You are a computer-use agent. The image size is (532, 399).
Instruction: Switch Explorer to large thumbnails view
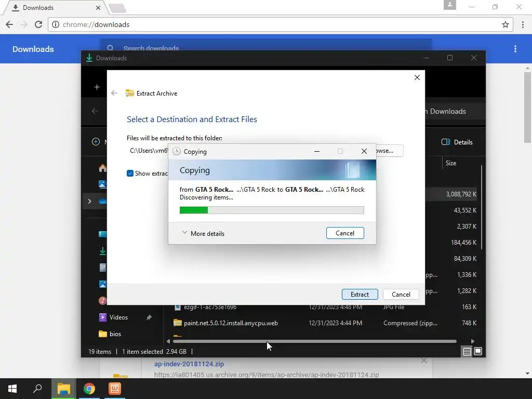coord(478,351)
